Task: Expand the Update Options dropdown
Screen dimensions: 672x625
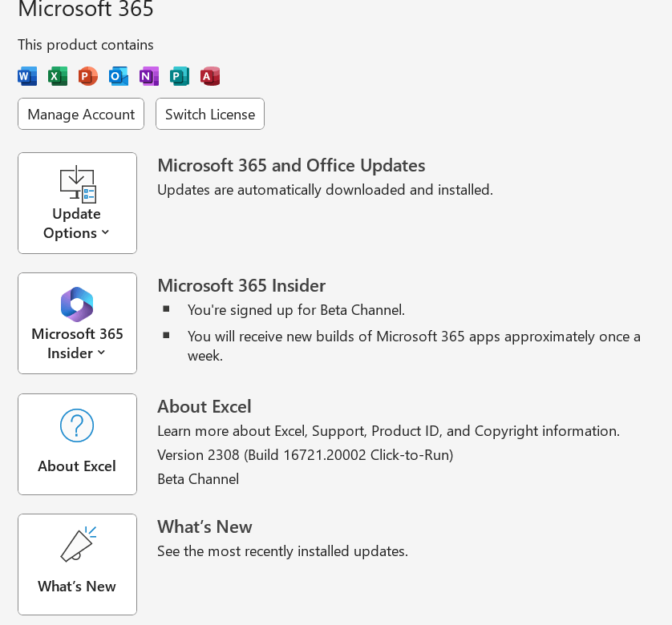Action: tap(77, 203)
